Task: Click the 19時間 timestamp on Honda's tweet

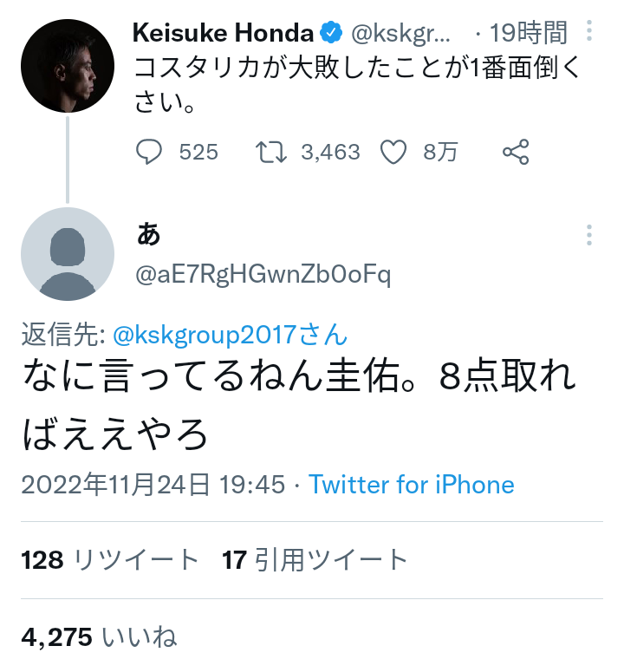Action: coord(529,33)
